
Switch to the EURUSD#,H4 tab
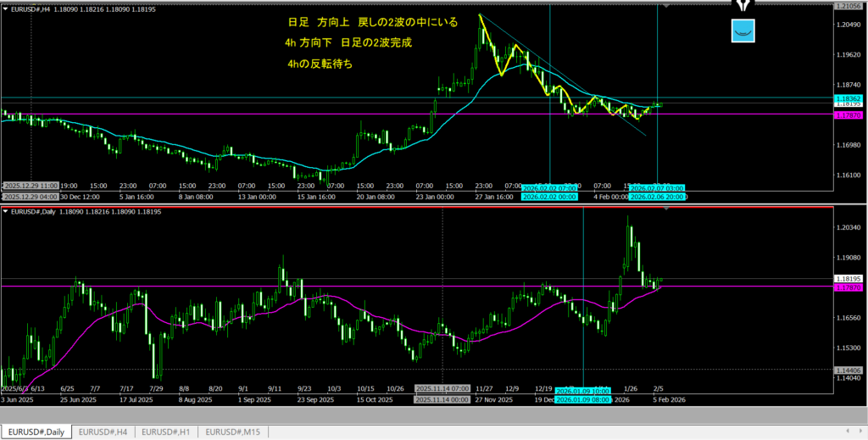point(103,432)
